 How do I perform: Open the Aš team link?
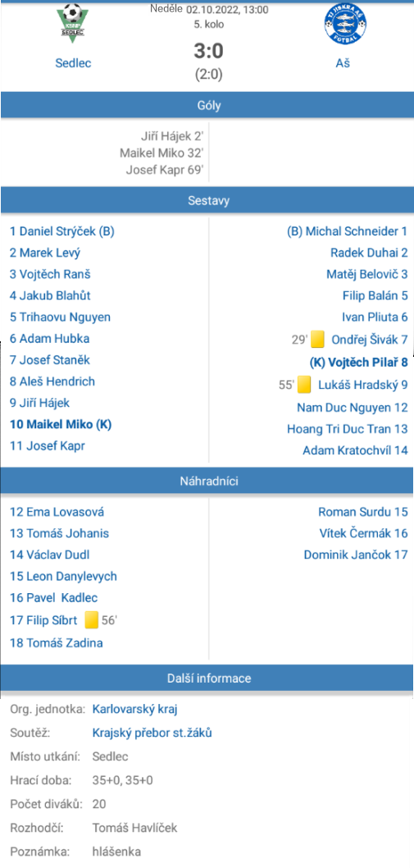coord(343,63)
